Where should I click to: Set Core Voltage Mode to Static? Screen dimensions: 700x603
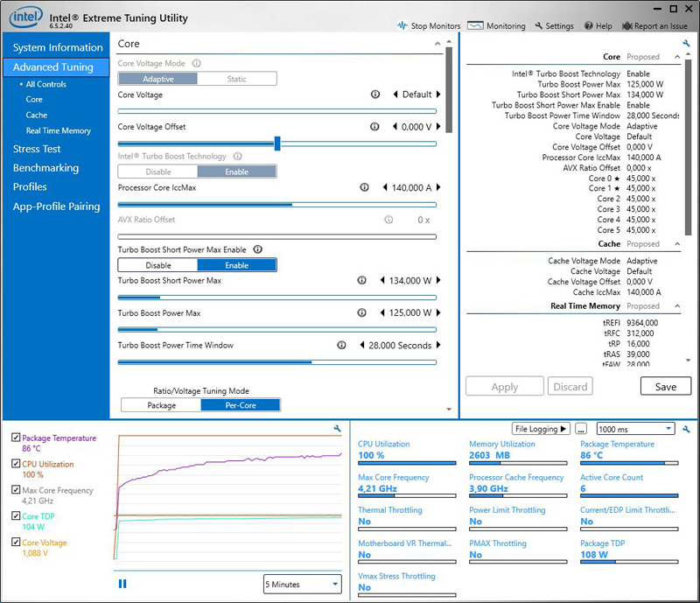pos(236,79)
